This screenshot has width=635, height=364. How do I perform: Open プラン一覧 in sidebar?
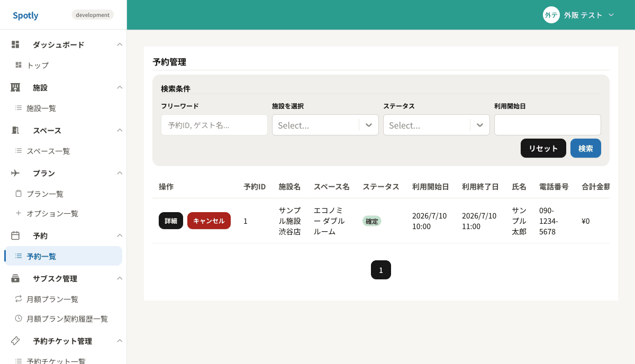click(x=45, y=194)
